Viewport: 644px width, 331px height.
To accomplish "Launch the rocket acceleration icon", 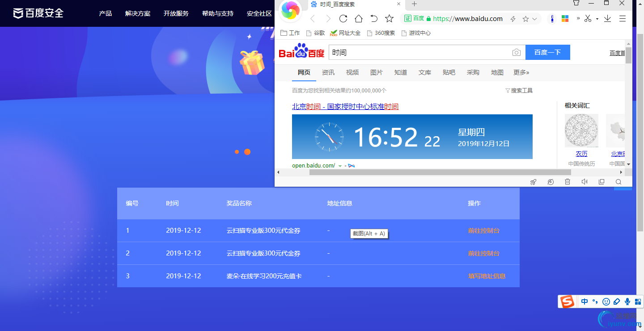I will point(533,182).
